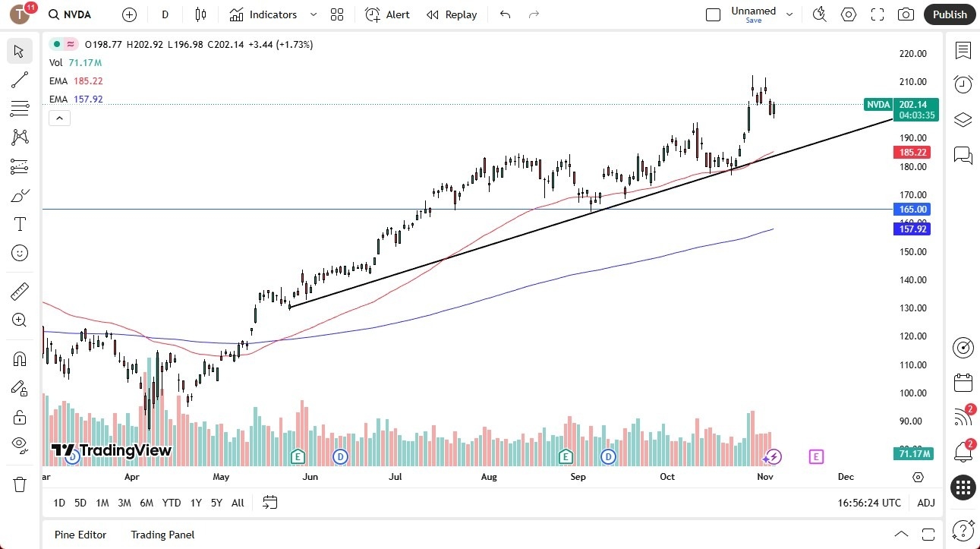
Task: Hide all drawings with the eye toggle
Action: pyautogui.click(x=19, y=446)
